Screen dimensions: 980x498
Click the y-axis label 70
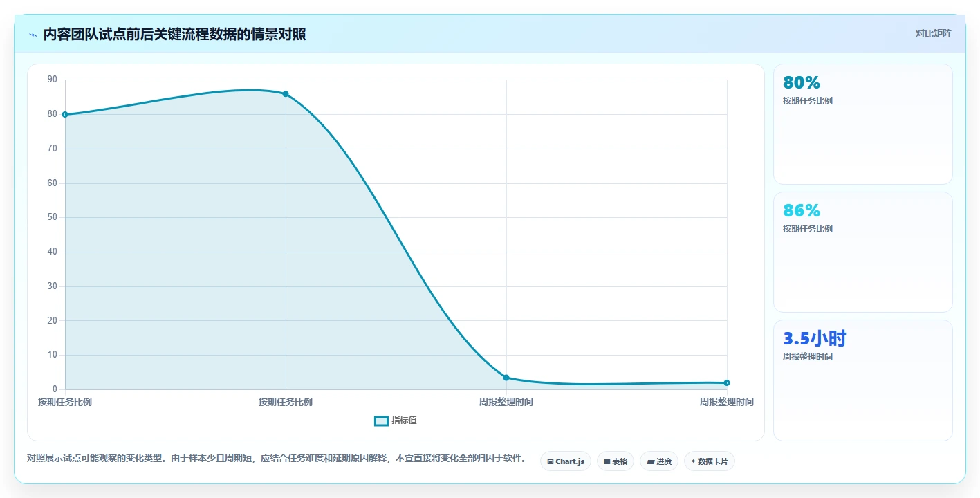[x=53, y=149]
